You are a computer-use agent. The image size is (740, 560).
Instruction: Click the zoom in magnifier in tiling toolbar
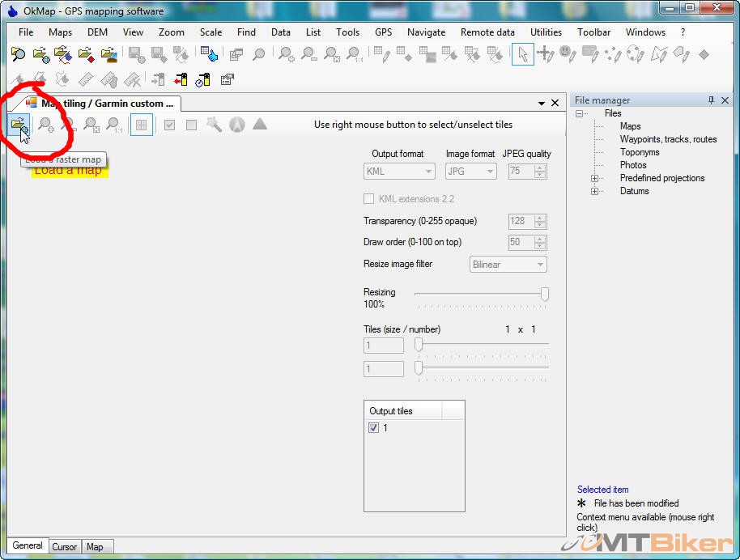(x=46, y=125)
